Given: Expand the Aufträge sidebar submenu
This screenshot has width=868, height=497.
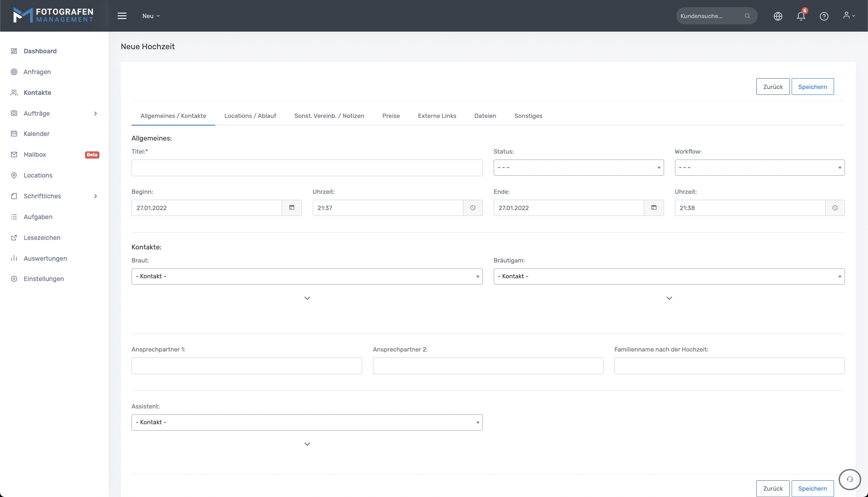Looking at the screenshot, I should (x=95, y=113).
